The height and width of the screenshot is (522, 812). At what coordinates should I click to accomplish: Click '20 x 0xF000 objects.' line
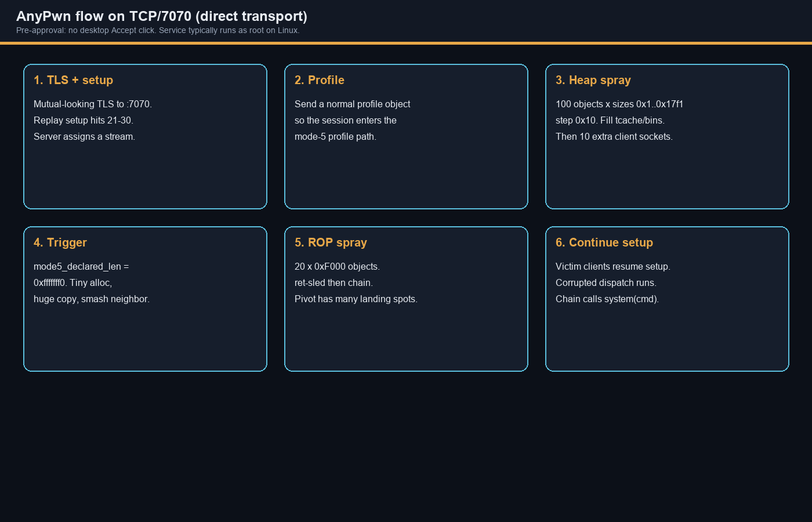coord(337,266)
